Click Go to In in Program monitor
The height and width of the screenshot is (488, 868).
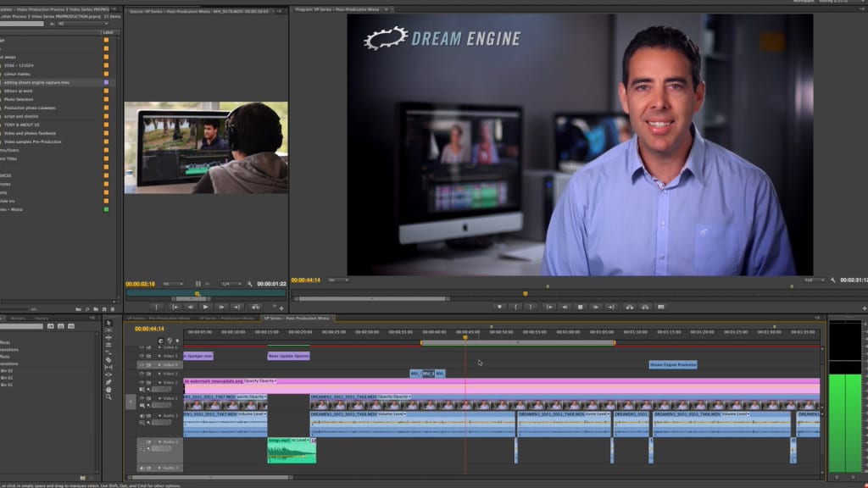click(x=548, y=307)
